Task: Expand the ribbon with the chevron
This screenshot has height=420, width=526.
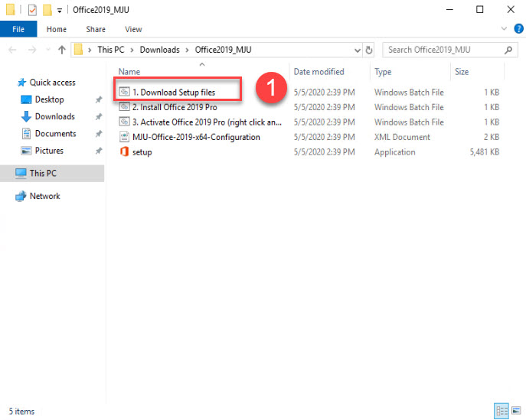Action: tap(504, 29)
